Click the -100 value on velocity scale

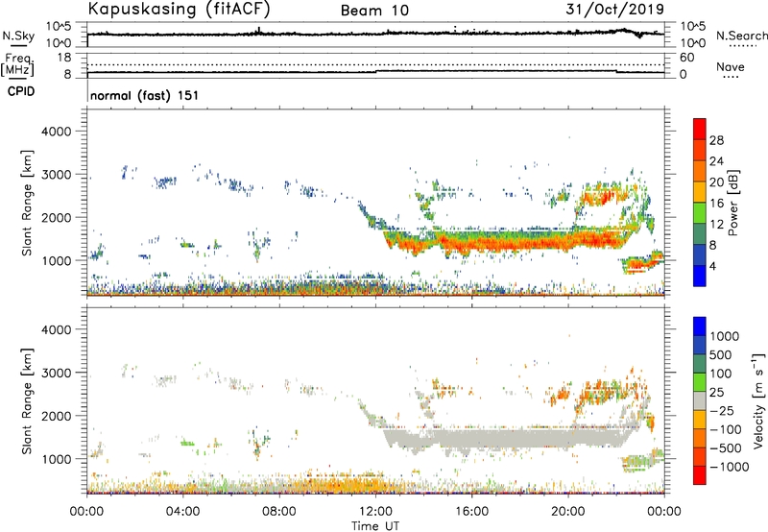click(726, 429)
